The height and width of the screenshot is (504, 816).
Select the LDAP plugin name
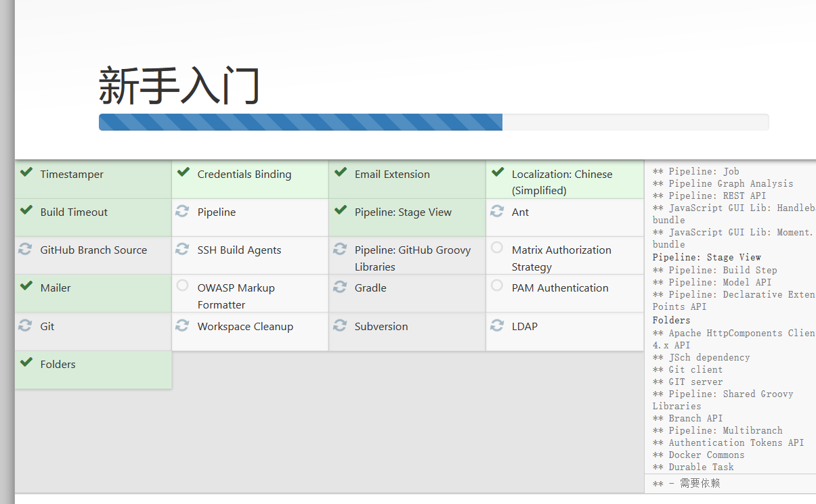tap(525, 327)
